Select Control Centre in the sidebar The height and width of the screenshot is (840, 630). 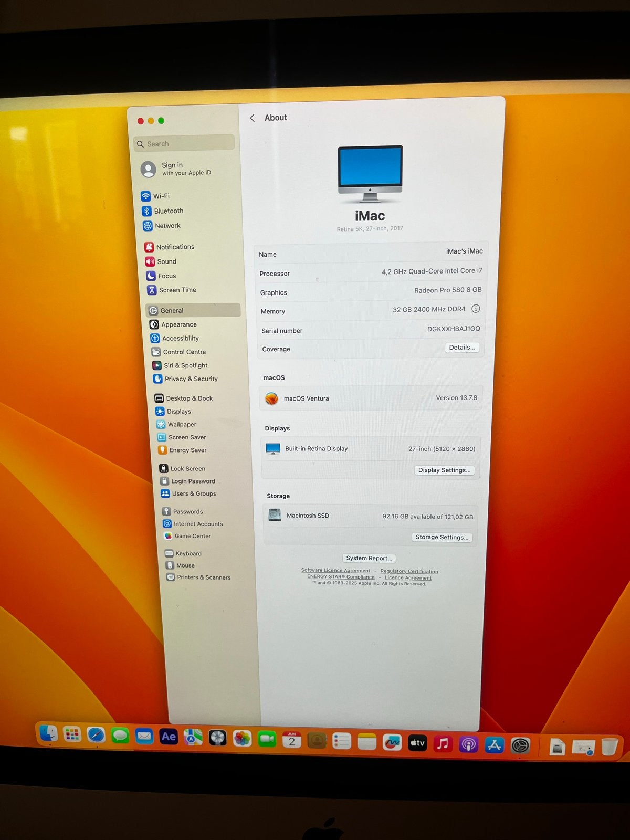[x=179, y=352]
